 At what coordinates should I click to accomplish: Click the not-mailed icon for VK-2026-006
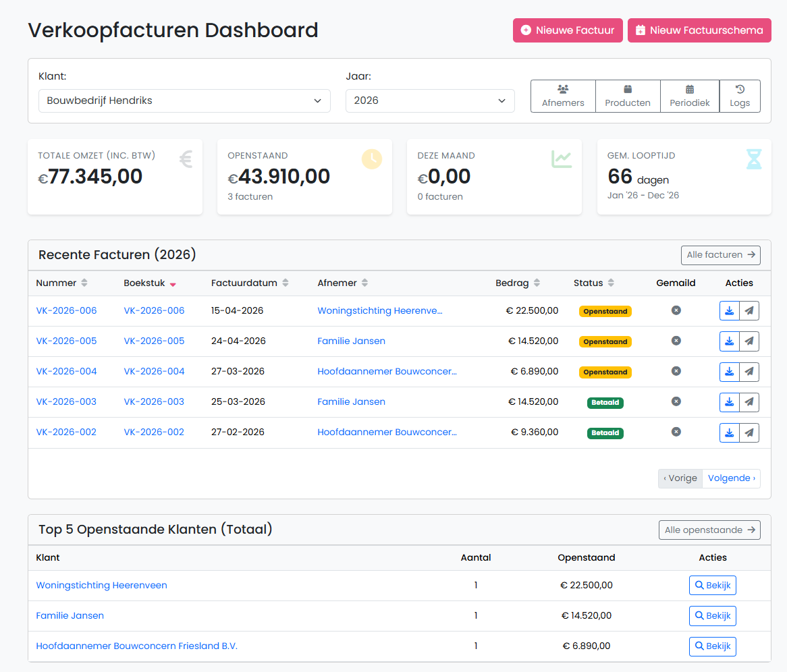(x=676, y=310)
